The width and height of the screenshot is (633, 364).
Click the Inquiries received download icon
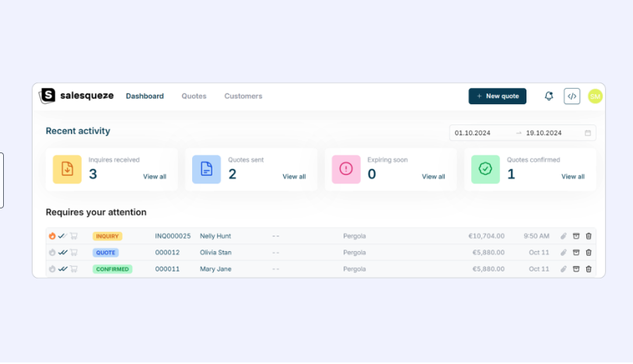(67, 169)
